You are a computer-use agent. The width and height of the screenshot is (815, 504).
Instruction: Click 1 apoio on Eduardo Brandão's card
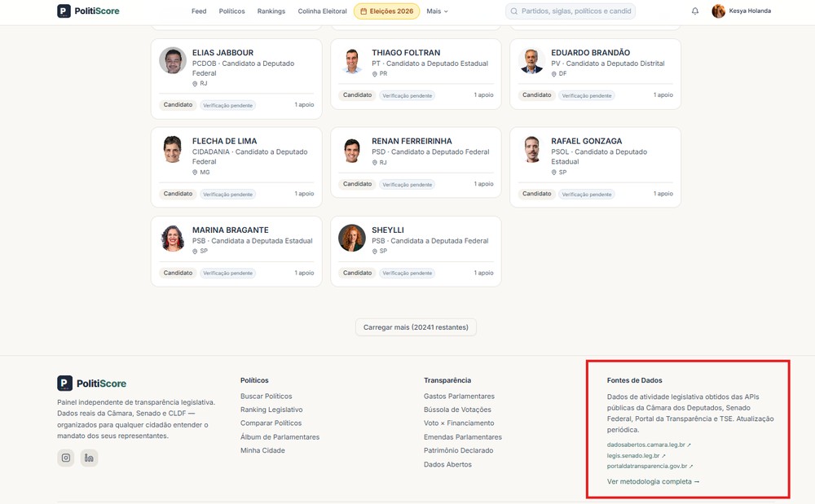click(x=663, y=95)
